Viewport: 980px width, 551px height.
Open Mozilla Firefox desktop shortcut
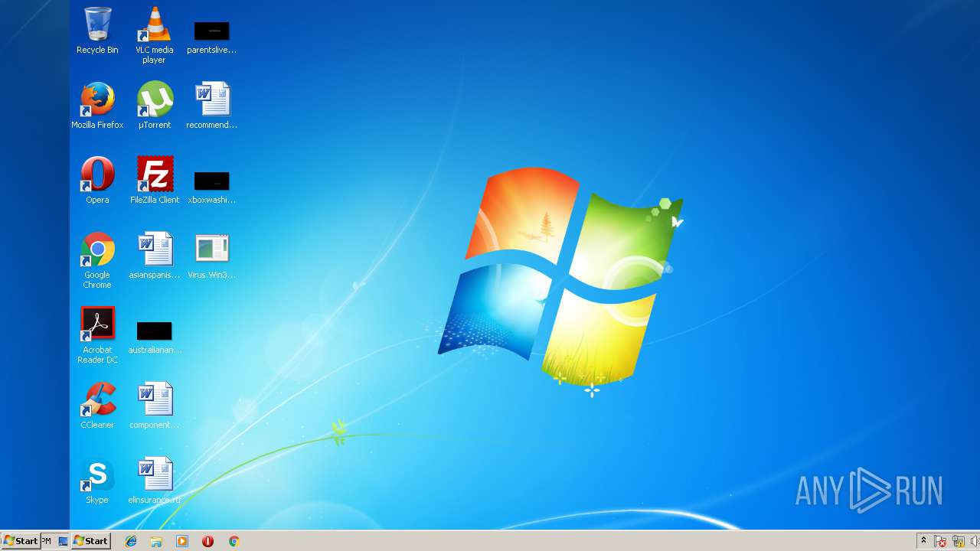pos(97,106)
